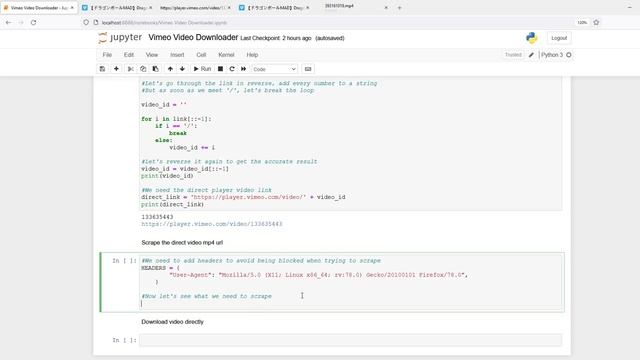Viewport: 640px width, 360px height.
Task: Click the Last Checkpoint 2 hours ago text
Action: point(276,38)
